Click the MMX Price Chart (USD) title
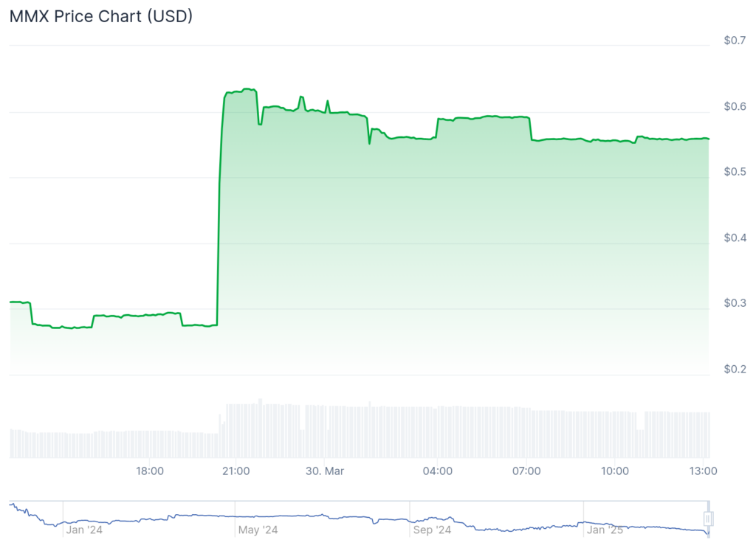 pyautogui.click(x=100, y=16)
